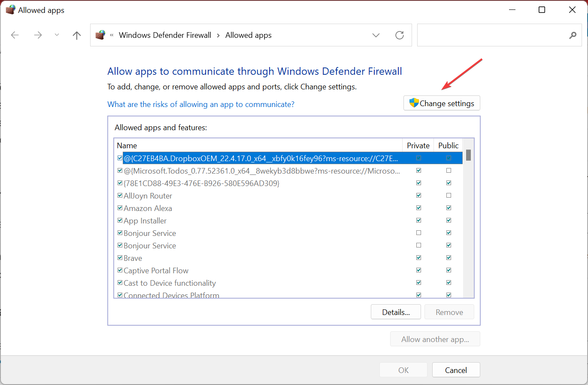Screen dimensions: 588x385
Task: Uncheck the Brave app checkbox
Action: pos(120,258)
